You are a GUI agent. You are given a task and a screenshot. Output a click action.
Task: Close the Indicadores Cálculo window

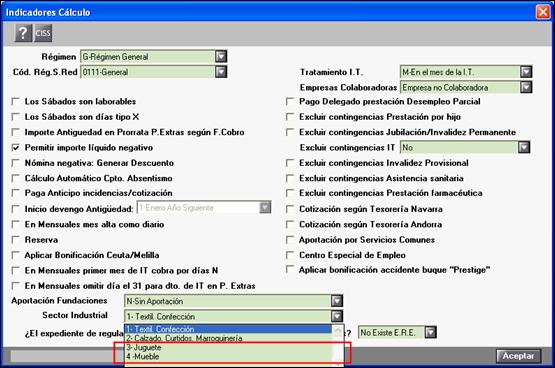click(x=543, y=12)
